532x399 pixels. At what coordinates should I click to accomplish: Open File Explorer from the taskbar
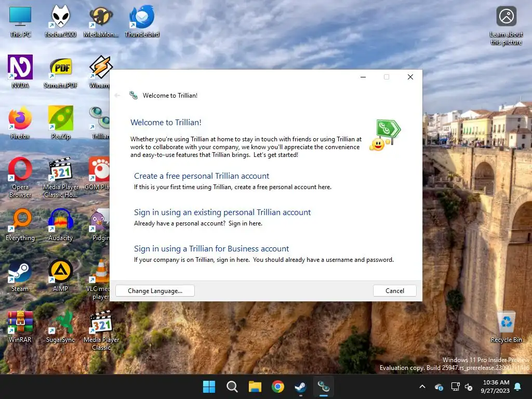255,387
